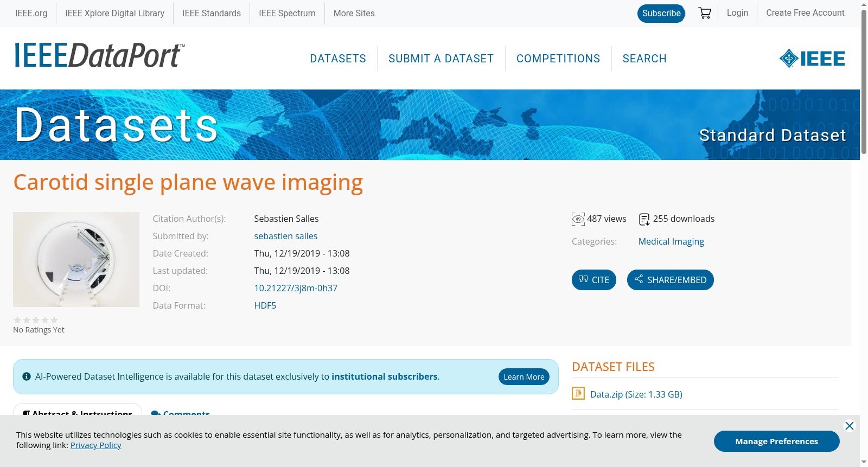
Task: Open Medical Imaging category
Action: [x=671, y=241]
